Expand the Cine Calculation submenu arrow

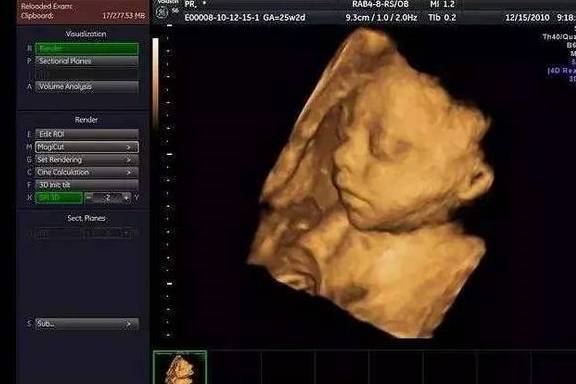coord(129,172)
